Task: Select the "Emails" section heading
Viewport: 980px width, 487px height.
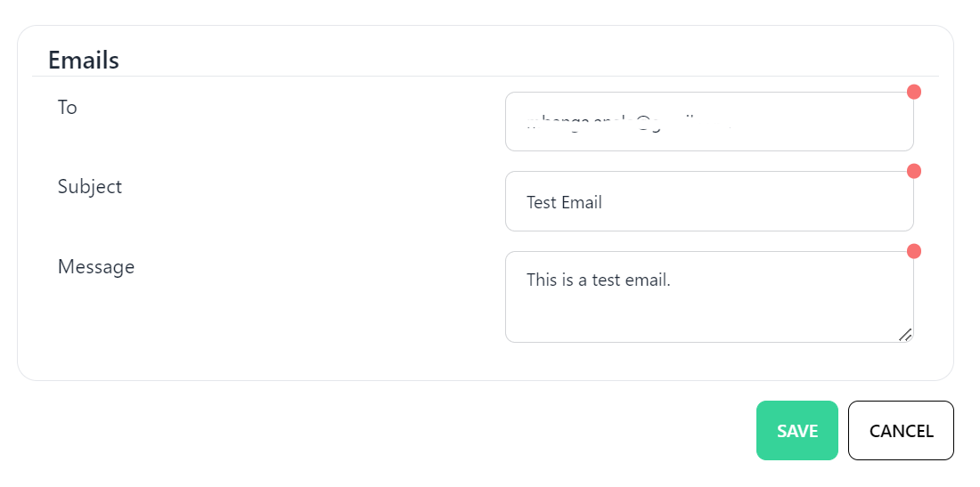Action: pyautogui.click(x=83, y=60)
